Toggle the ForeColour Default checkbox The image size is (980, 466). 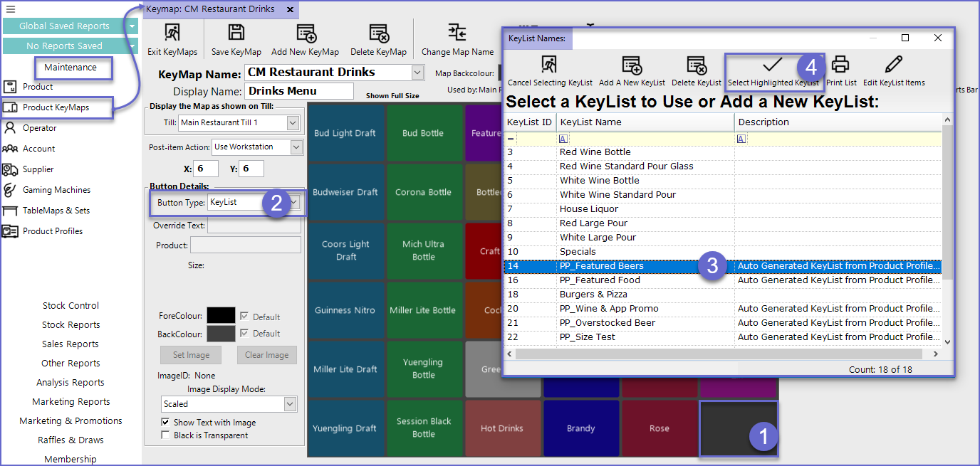pyautogui.click(x=245, y=317)
